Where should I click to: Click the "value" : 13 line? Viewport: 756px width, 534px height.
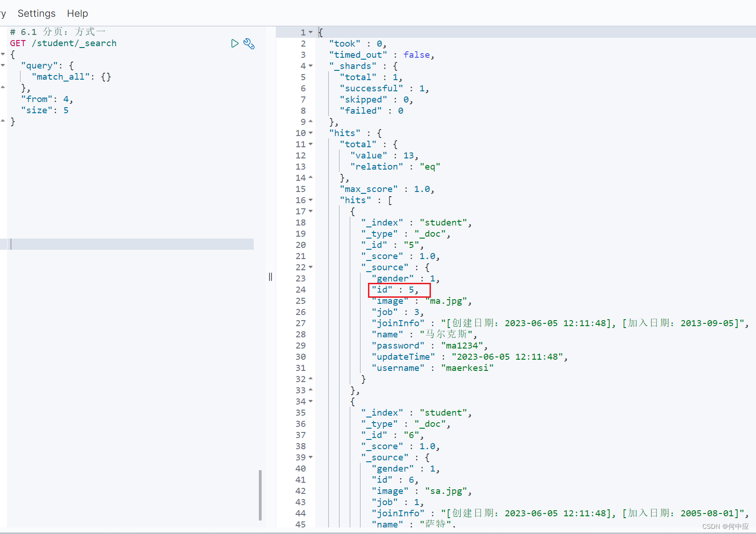tap(384, 155)
